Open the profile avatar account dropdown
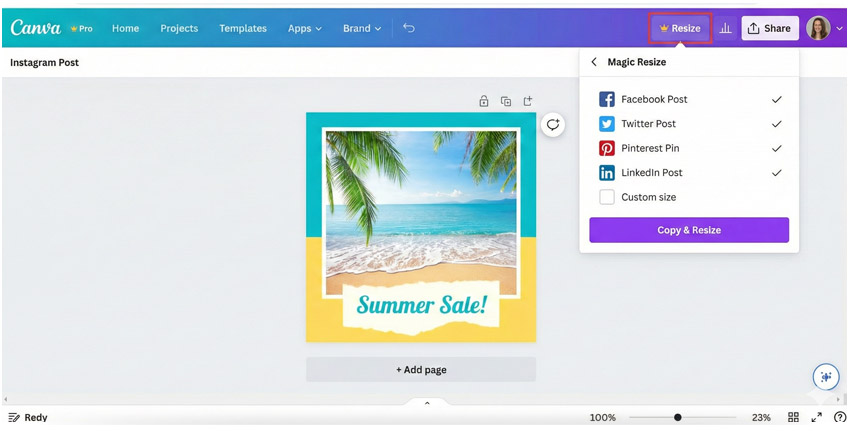Viewport: 850px width, 431px height. pyautogui.click(x=823, y=29)
